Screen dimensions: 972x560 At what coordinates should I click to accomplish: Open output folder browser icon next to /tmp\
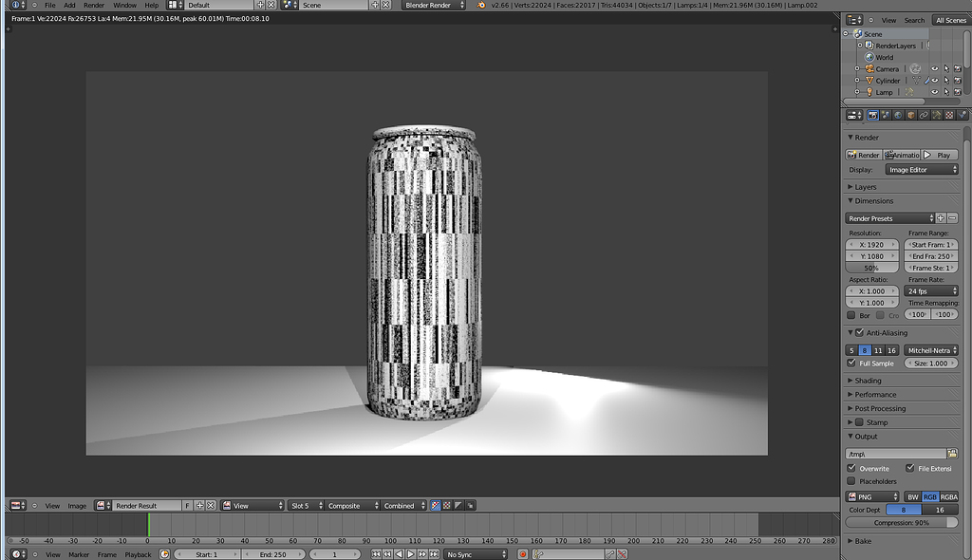click(x=952, y=454)
